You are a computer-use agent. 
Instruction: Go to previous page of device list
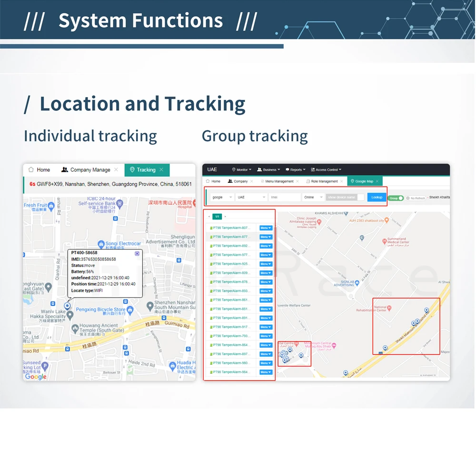[x=209, y=217]
